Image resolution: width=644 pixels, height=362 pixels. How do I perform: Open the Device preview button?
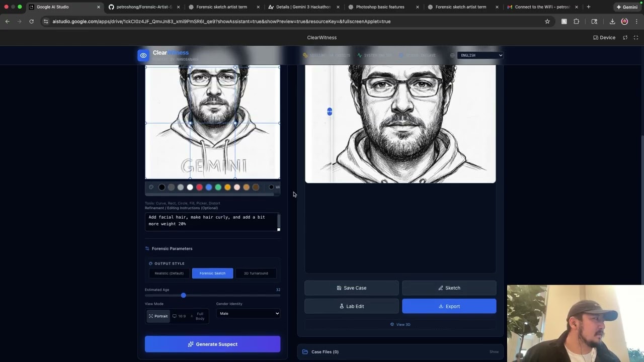(x=604, y=38)
